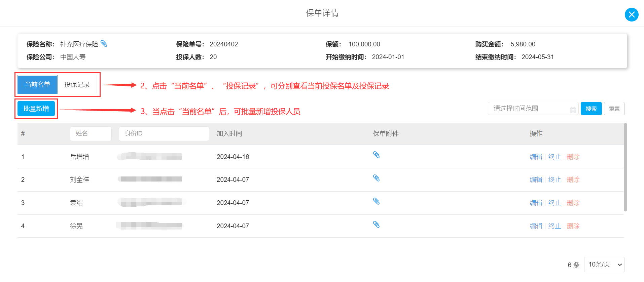Click the end payment date 2024-05-31
The image size is (644, 282).
[538, 57]
